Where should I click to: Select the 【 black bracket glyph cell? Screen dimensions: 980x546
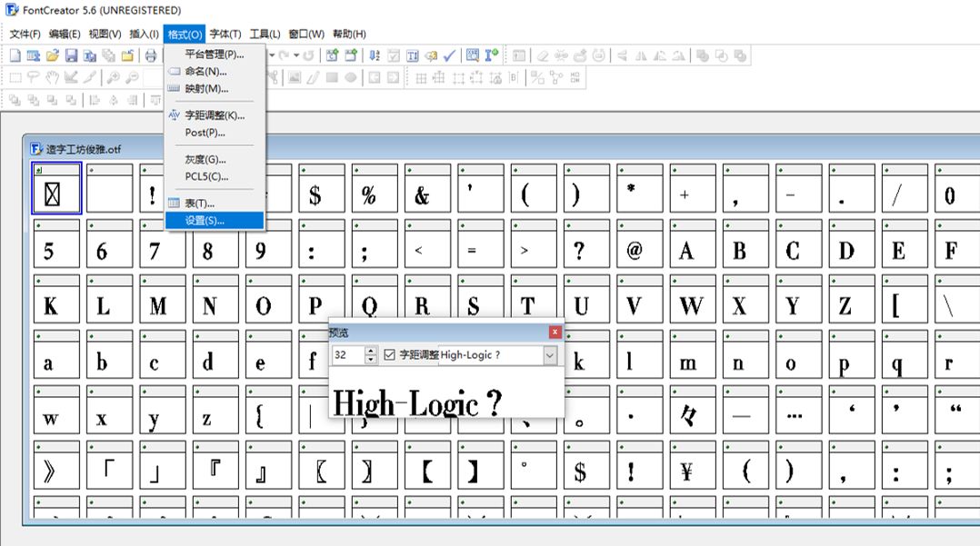pos(427,465)
